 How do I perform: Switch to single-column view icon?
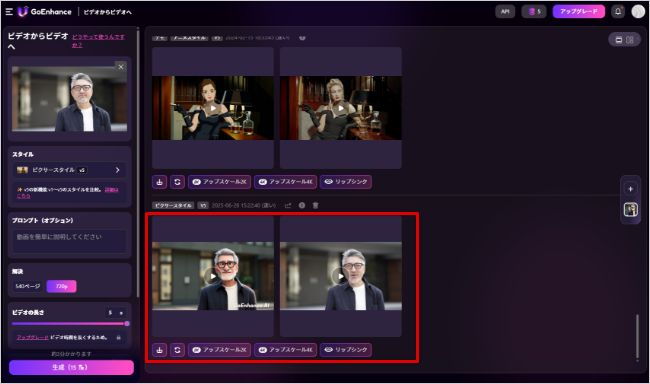pyautogui.click(x=619, y=40)
